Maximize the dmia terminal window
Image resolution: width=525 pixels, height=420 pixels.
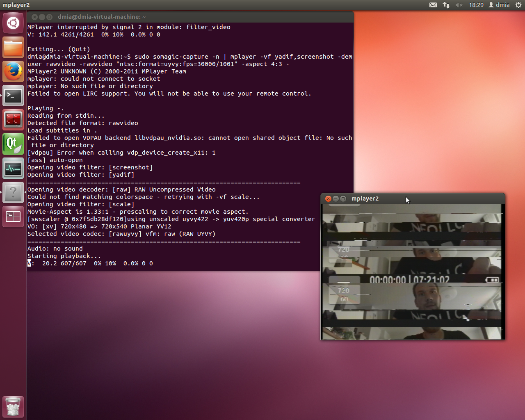49,17
